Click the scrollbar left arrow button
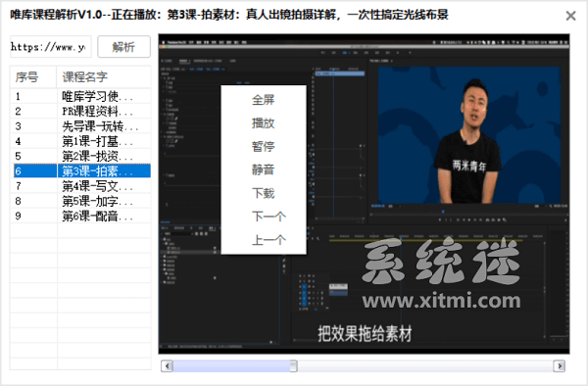Screen dimensions: 588x386 pyautogui.click(x=167, y=365)
